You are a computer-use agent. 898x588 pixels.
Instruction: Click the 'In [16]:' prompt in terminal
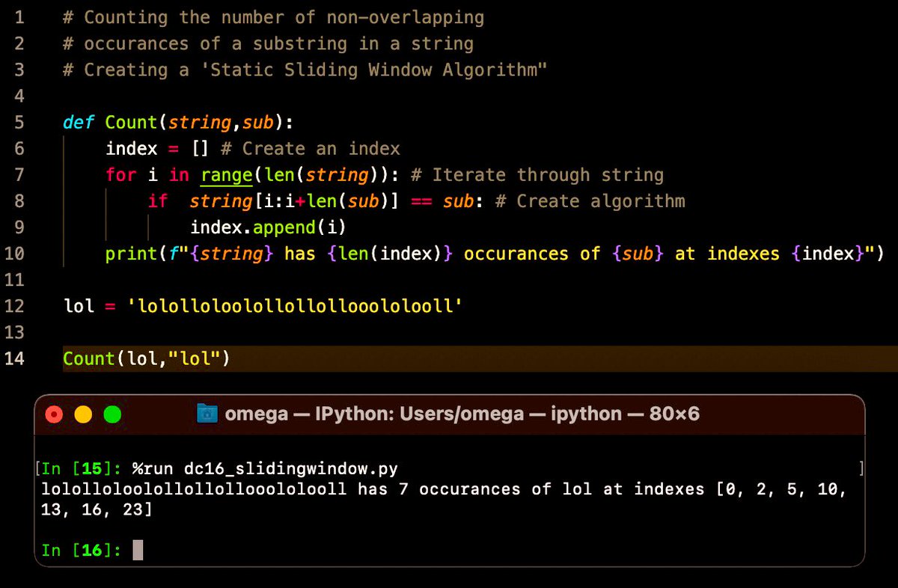click(81, 551)
